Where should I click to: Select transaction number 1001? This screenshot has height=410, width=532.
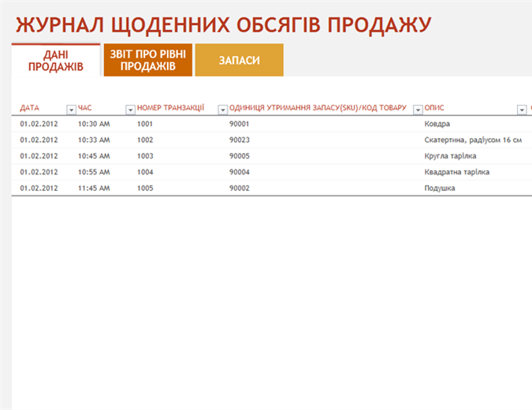coord(145,124)
